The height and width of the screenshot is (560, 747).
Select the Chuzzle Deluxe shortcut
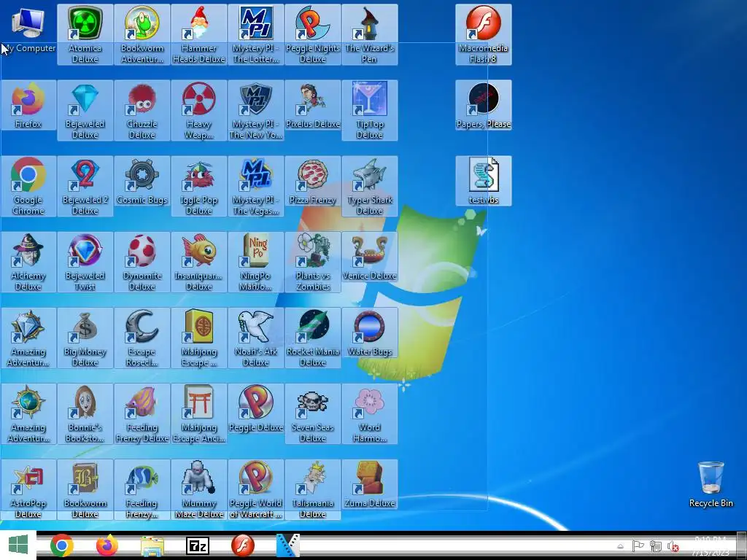coord(142,110)
